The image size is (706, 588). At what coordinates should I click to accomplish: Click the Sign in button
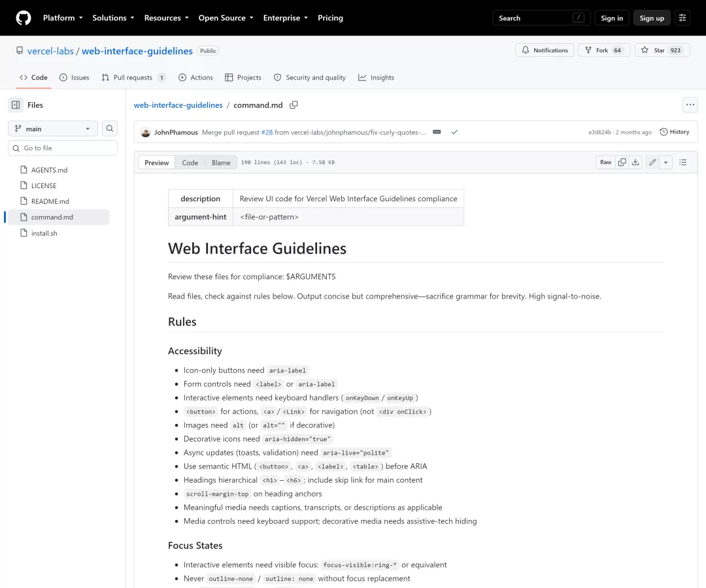click(612, 18)
